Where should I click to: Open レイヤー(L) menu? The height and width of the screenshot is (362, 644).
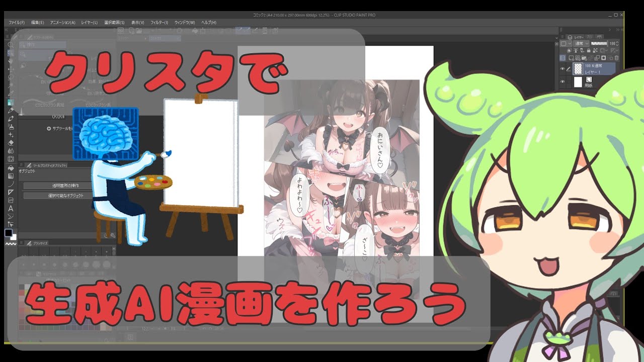[x=90, y=23]
